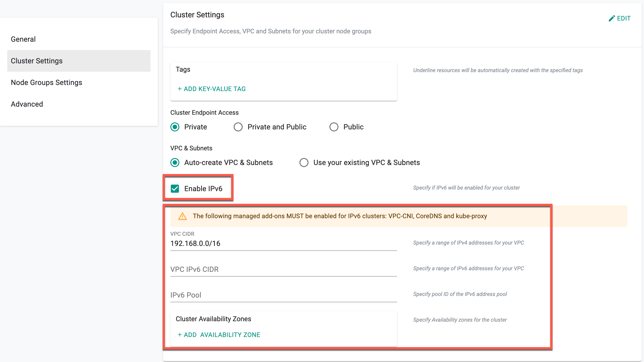Screen dimensions: 644x362
Task: Click the hint 'Specify if IPv6 will be enabled for your cluster'
Action: 466,188
